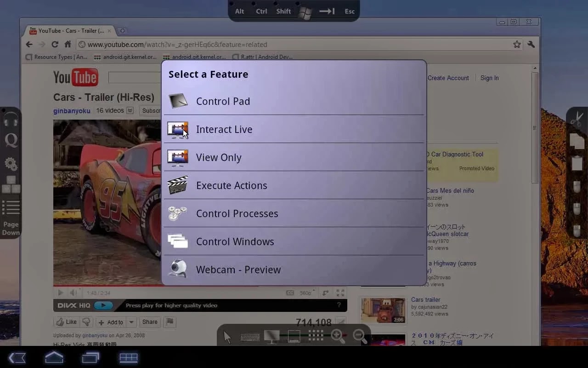
Task: Tap the arrow keys icon in left panel
Action: (x=11, y=185)
